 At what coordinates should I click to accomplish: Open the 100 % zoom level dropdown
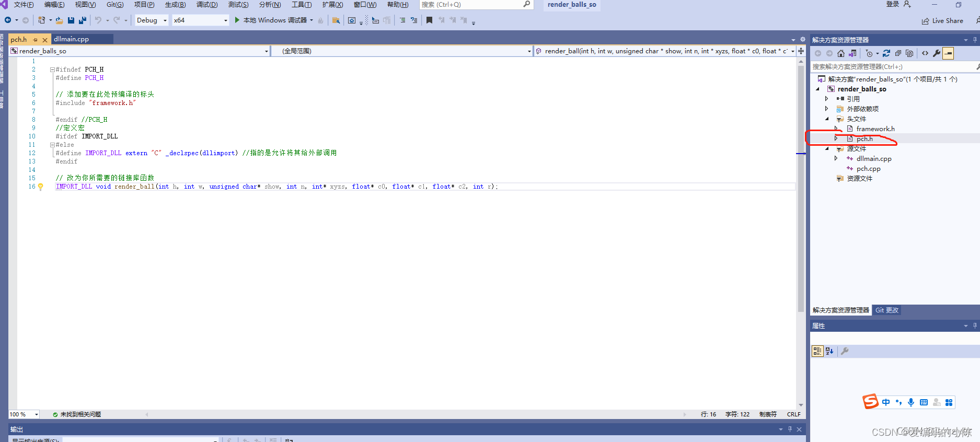coord(24,414)
